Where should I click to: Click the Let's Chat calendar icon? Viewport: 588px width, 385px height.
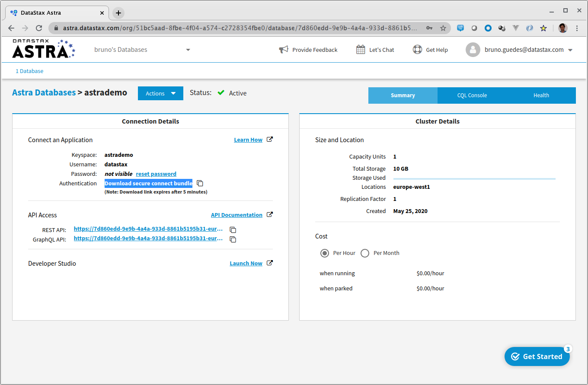click(361, 50)
